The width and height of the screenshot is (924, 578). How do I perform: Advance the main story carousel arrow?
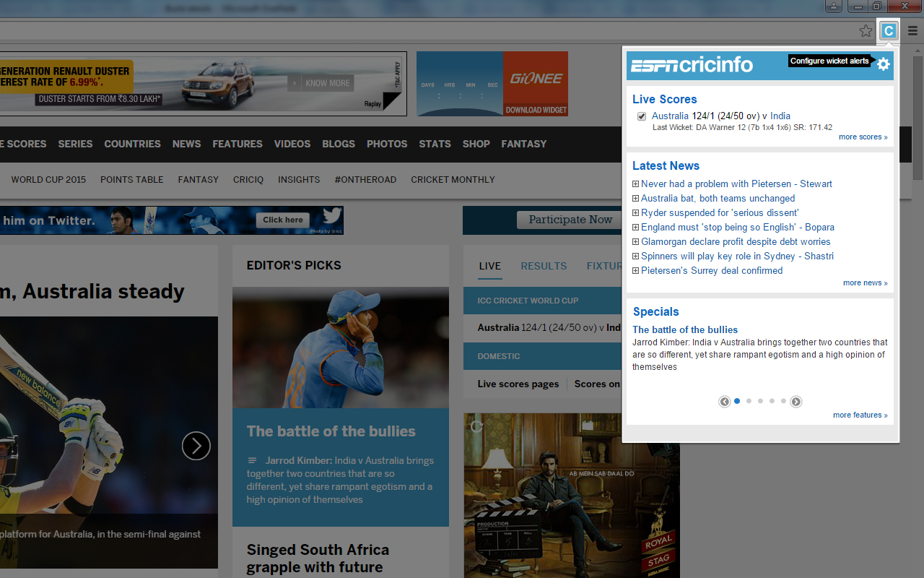[196, 446]
